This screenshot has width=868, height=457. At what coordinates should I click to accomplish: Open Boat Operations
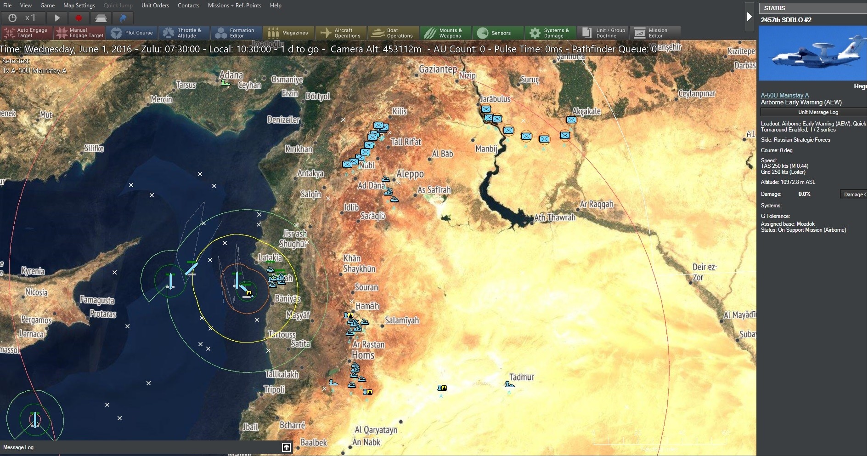tap(393, 33)
